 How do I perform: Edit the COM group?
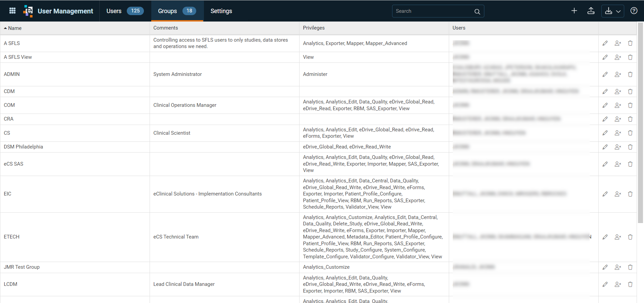(605, 105)
